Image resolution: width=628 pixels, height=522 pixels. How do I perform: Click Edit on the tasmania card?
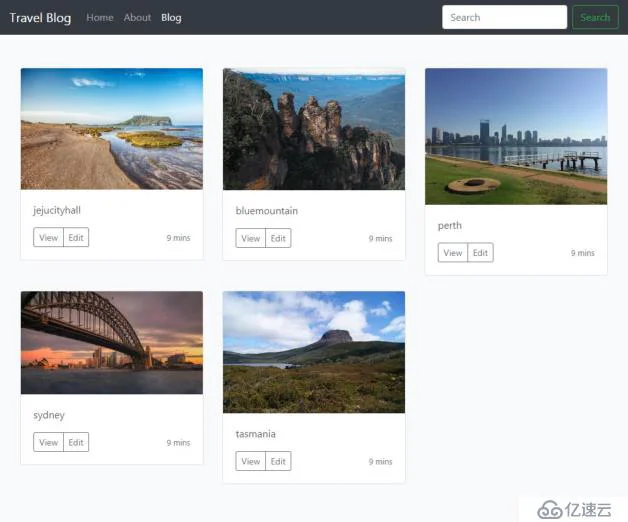point(278,461)
